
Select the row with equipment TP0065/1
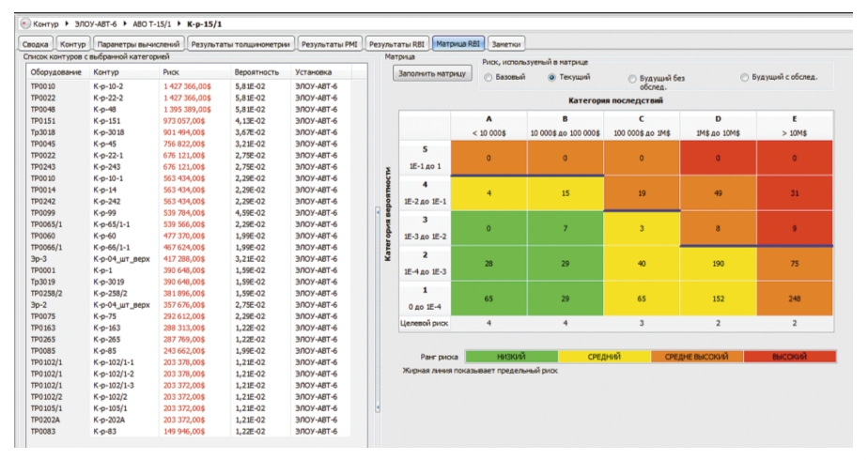[x=188, y=224]
